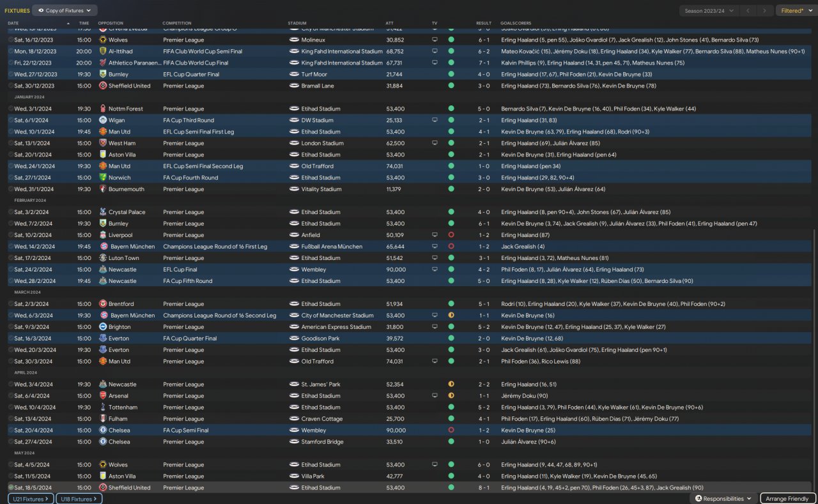Screen dimensions: 818x504
Task: Sort by the Competition column header
Action: (x=176, y=23)
